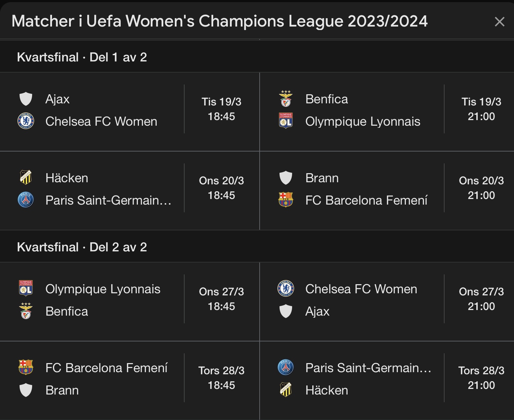Select Paris Saint-Germain name in second leg
The image size is (514, 420).
point(368,368)
